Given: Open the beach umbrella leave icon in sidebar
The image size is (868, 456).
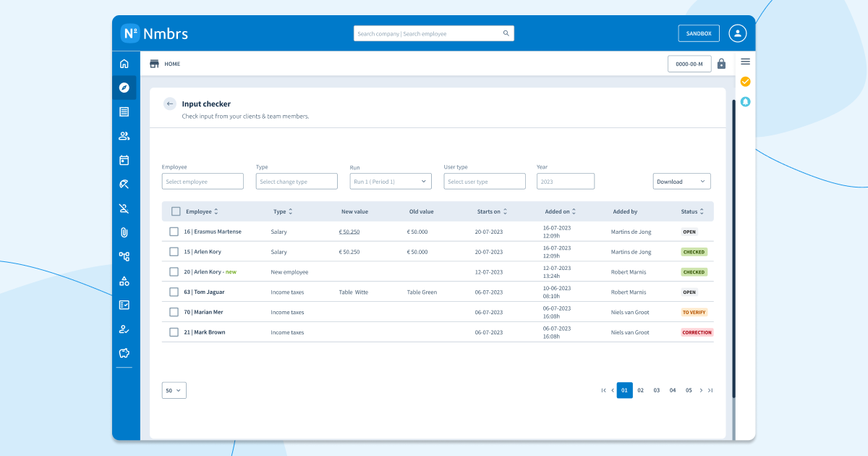Looking at the screenshot, I should 124,184.
